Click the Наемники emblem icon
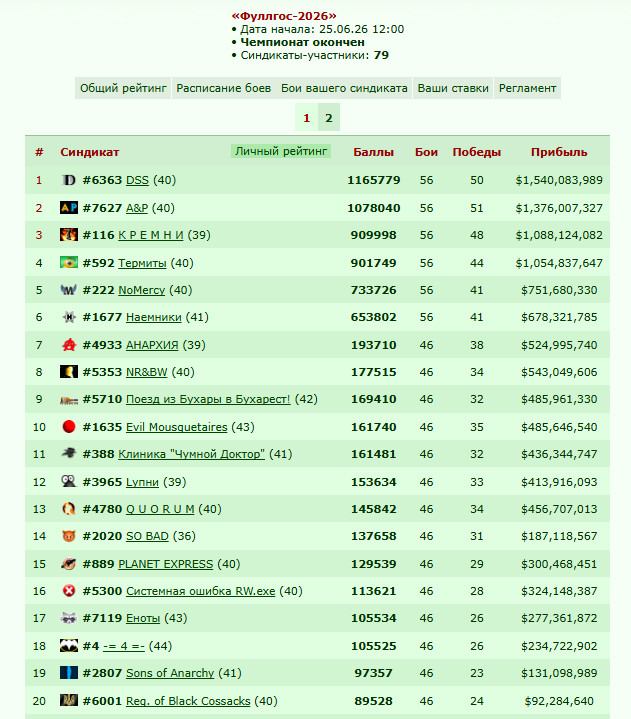Image resolution: width=631 pixels, height=719 pixels. (x=69, y=317)
